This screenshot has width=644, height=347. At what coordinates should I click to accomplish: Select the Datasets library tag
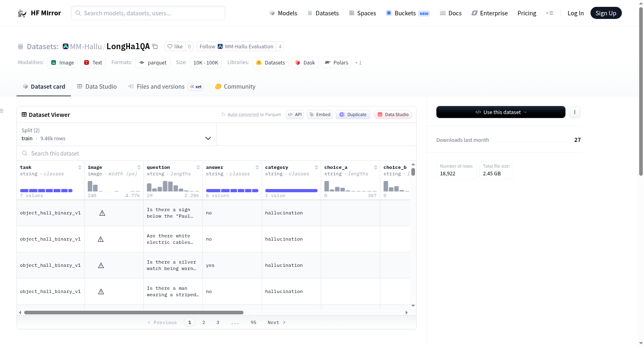tap(270, 62)
